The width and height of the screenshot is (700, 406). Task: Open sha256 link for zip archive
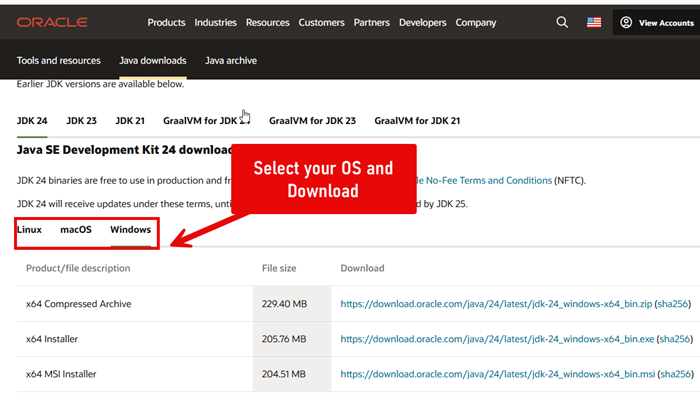click(672, 304)
